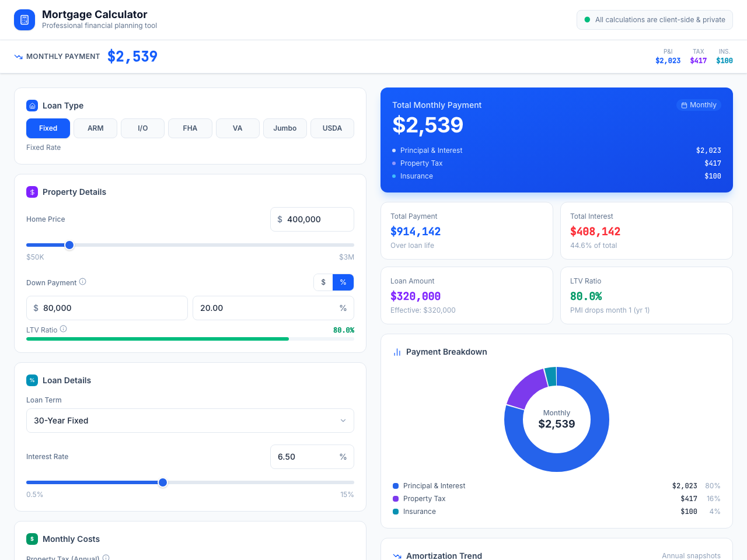Image resolution: width=747 pixels, height=560 pixels.
Task: Select the FHA loan tab
Action: pos(190,128)
